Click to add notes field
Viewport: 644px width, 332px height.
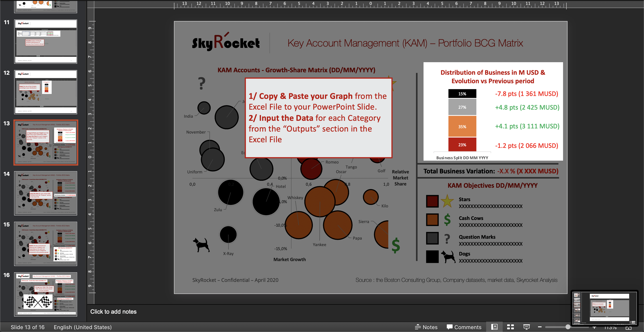click(113, 311)
